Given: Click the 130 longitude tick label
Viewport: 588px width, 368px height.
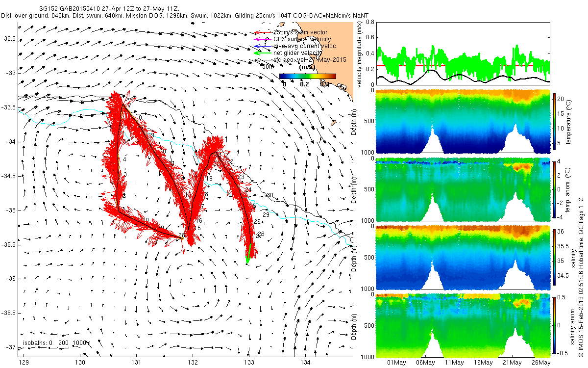Looking at the screenshot, I should tap(80, 363).
